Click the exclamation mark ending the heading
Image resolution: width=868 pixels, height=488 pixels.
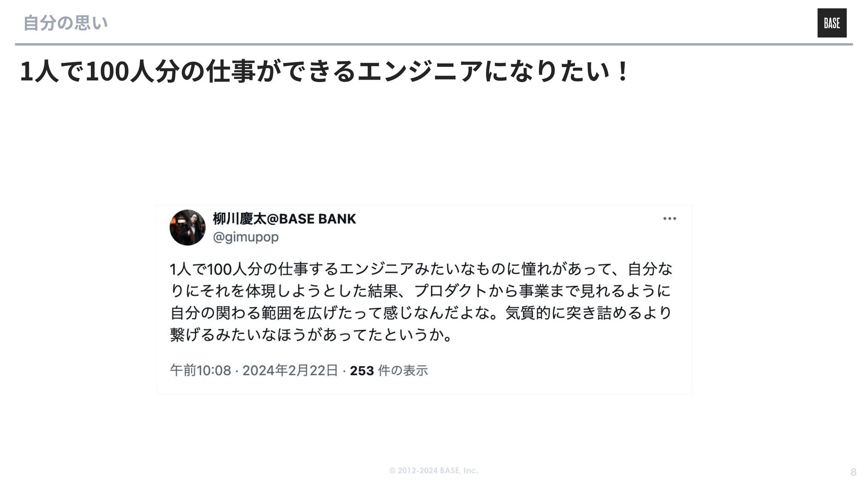(x=623, y=71)
